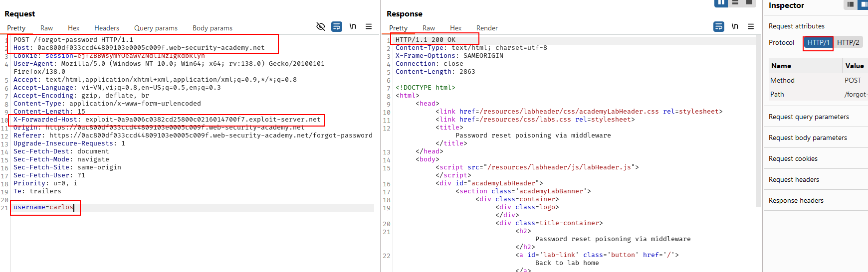This screenshot has height=272, width=868.
Task: Open the Request Headers tab
Action: 107,28
